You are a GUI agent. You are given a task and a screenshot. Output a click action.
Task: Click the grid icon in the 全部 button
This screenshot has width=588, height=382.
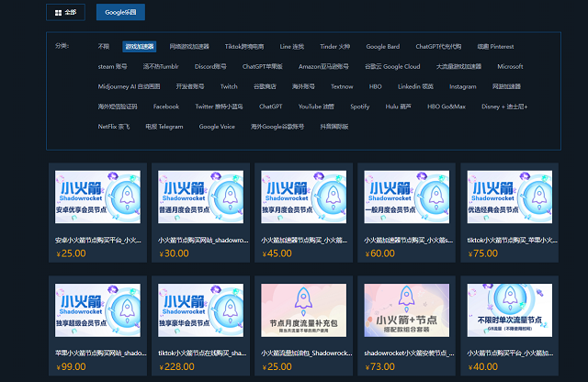58,13
